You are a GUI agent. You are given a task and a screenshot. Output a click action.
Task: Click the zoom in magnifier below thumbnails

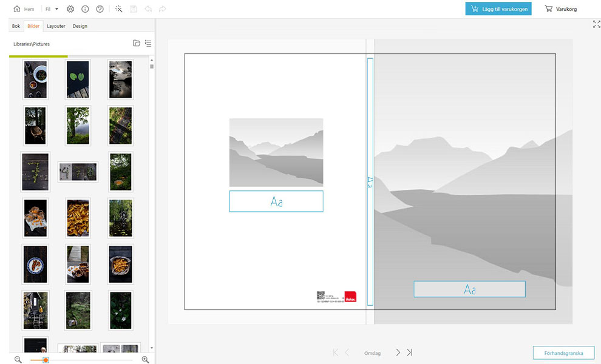coord(145,360)
